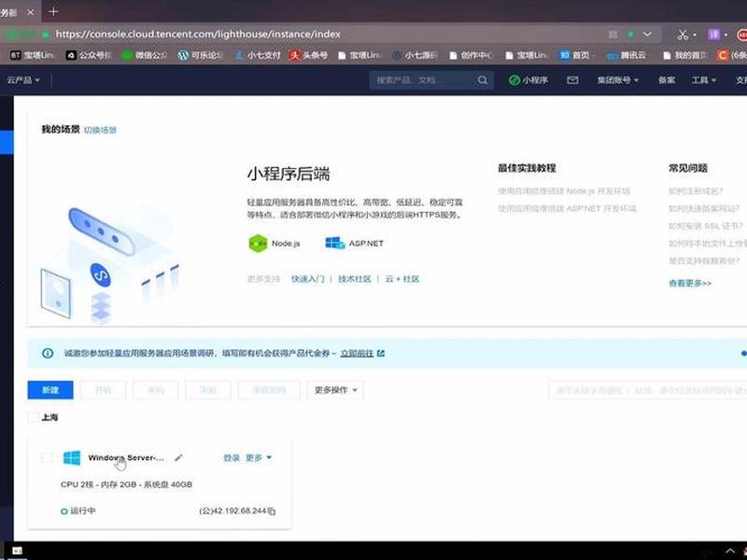Click the ASP.NET image icon
Image resolution: width=747 pixels, height=560 pixels.
tap(335, 244)
